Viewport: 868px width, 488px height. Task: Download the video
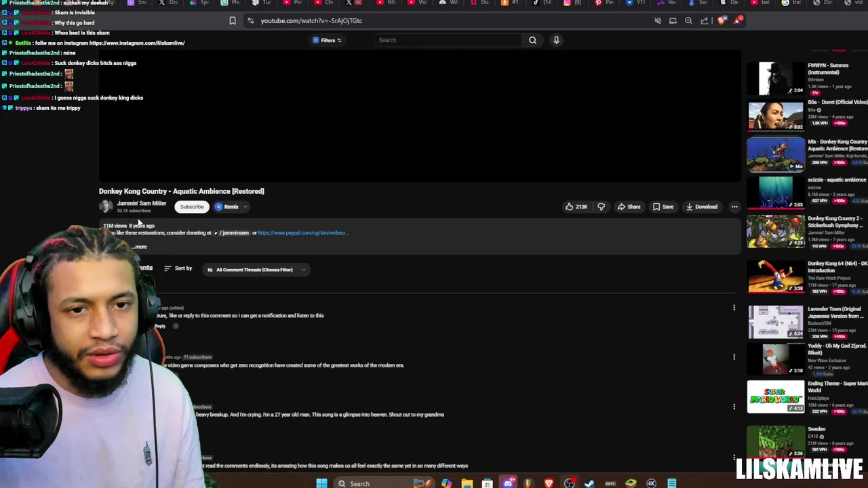(701, 207)
